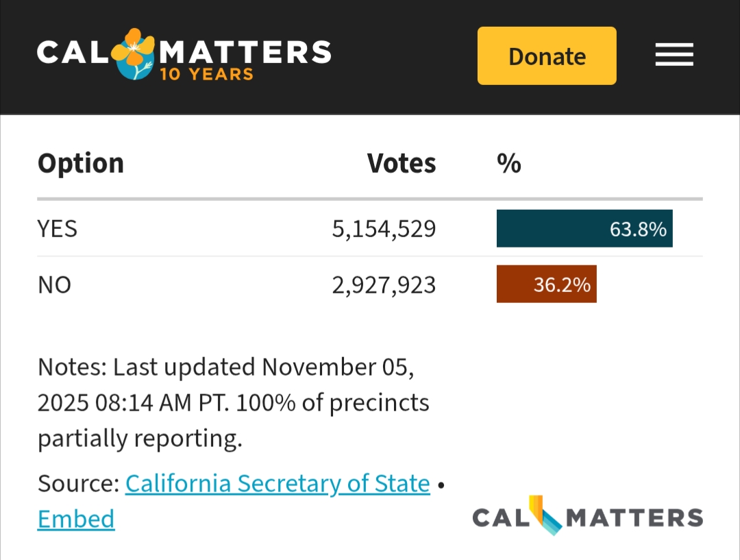The height and width of the screenshot is (560, 740).
Task: Click the NO option label
Action: [55, 284]
